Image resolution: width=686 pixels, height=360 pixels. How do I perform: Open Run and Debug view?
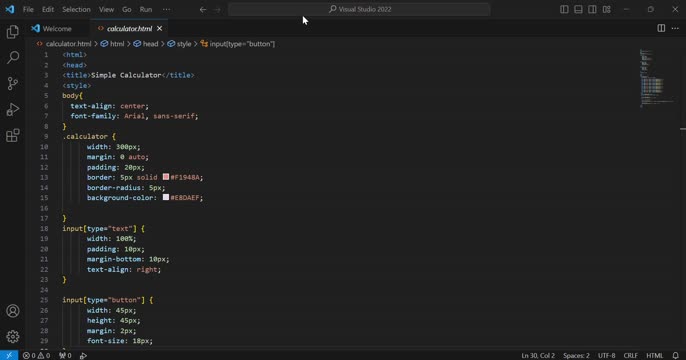coord(13,109)
